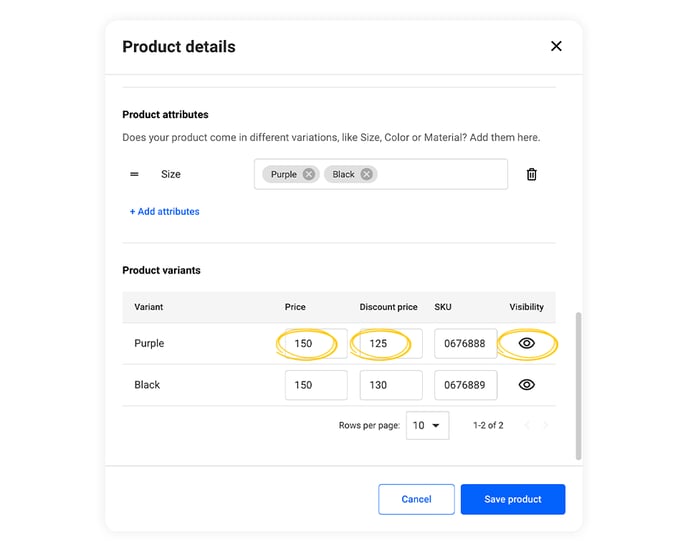Grab the Size attribute reorder handle
The image size is (688, 552).
(x=134, y=174)
